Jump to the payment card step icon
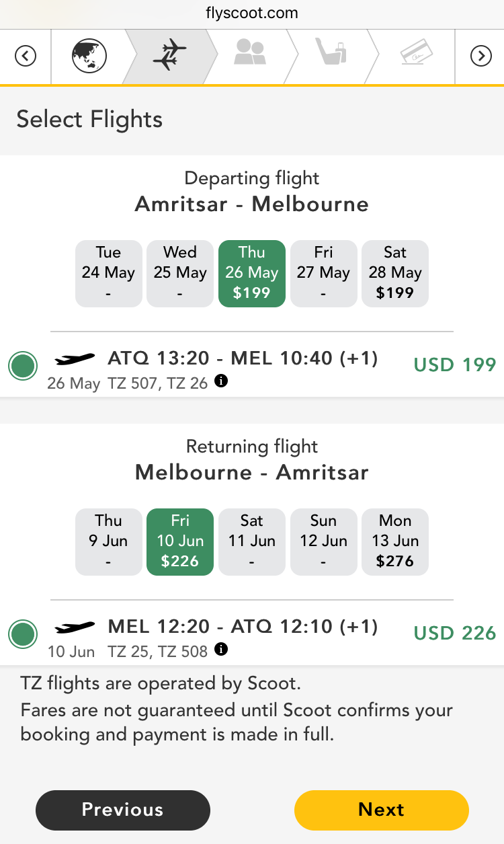 point(415,54)
